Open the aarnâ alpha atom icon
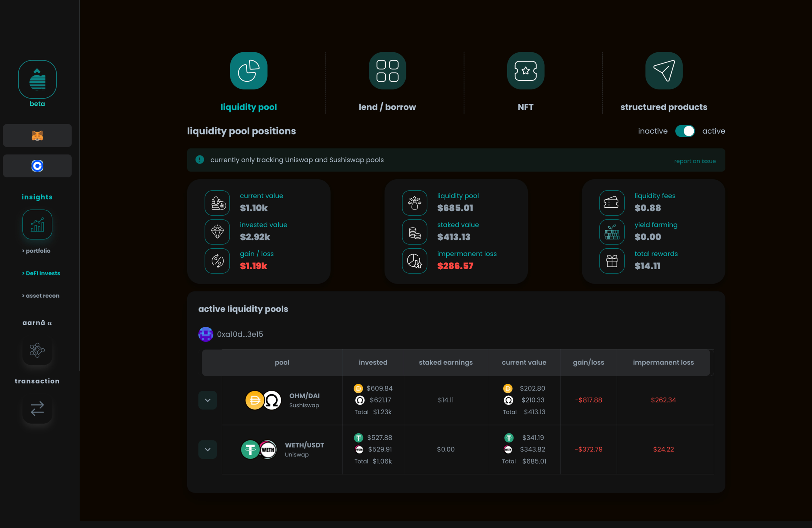Image resolution: width=812 pixels, height=528 pixels. tap(37, 350)
